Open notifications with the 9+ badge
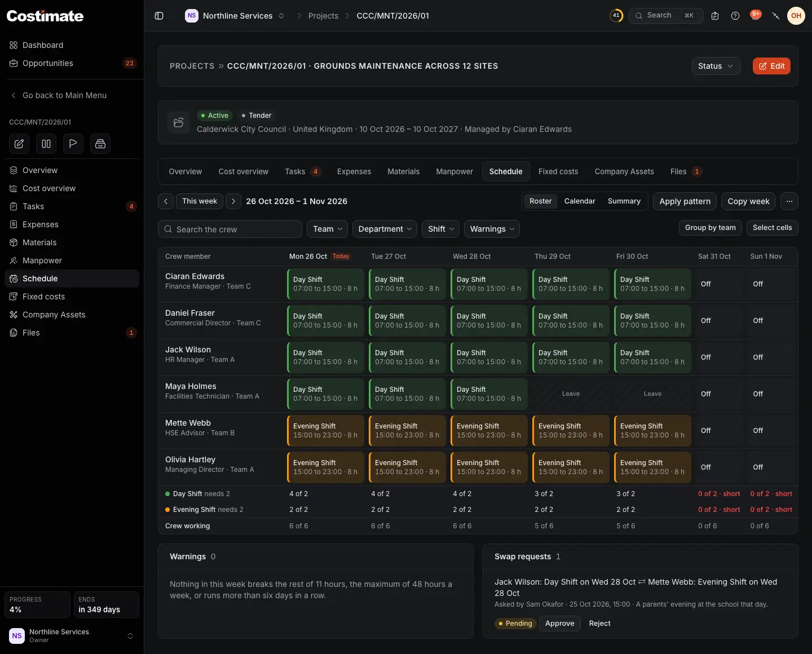 click(756, 15)
